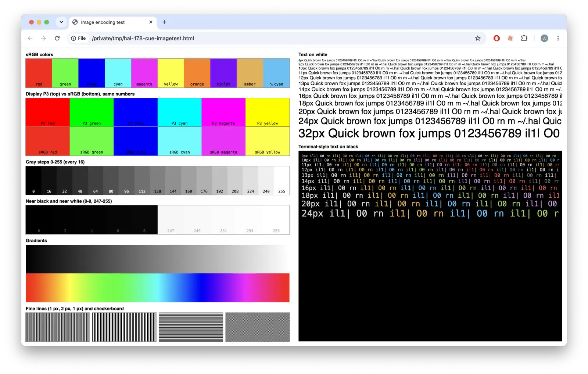Screen dimensions: 588x374
Task: Click the rainbow hue gradient bar
Action: (x=158, y=288)
